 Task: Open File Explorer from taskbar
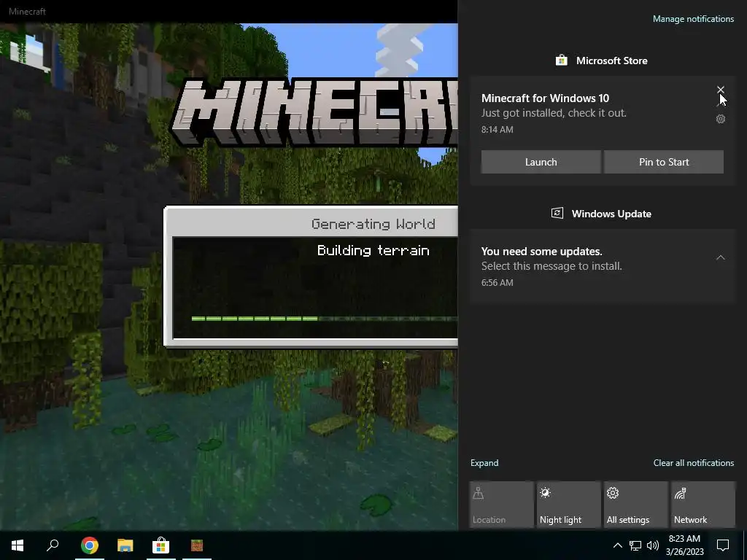coord(125,545)
